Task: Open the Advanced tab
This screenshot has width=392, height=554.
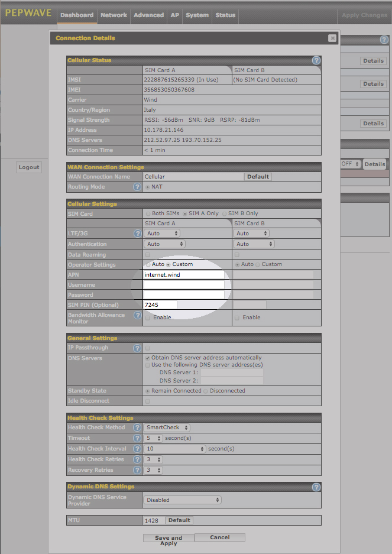Action: [148, 15]
